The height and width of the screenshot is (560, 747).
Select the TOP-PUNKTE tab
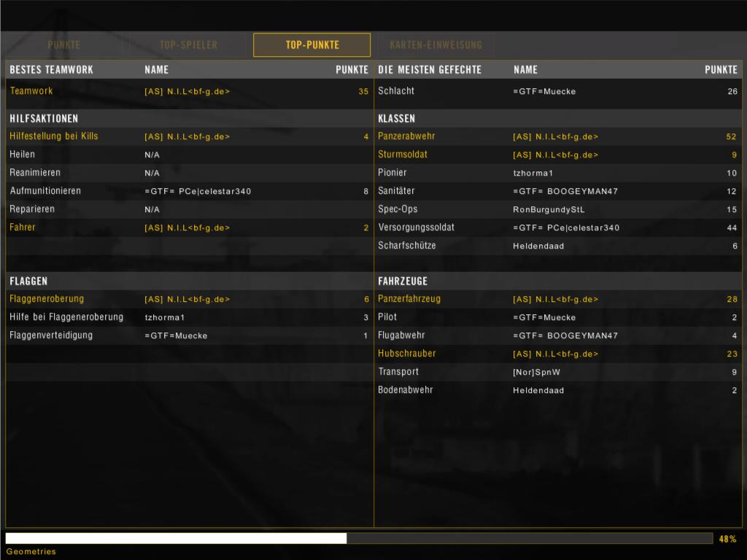click(312, 44)
